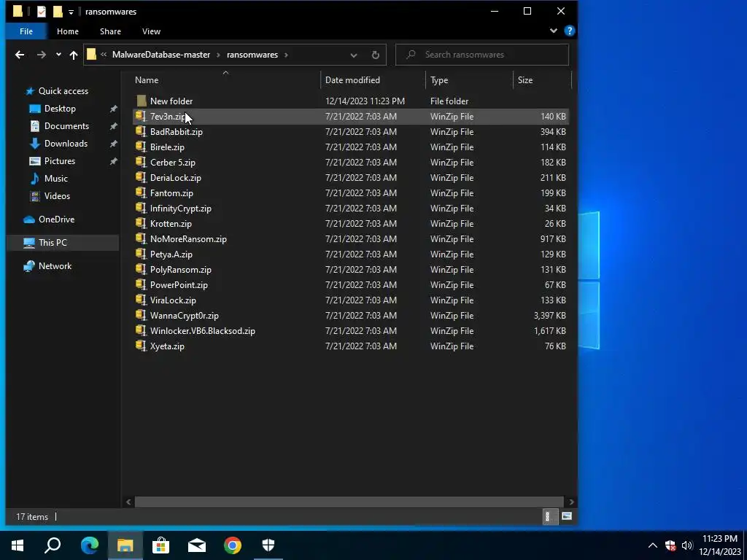Expand the chevron after ransomwares in path
747x560 pixels.
(286, 55)
